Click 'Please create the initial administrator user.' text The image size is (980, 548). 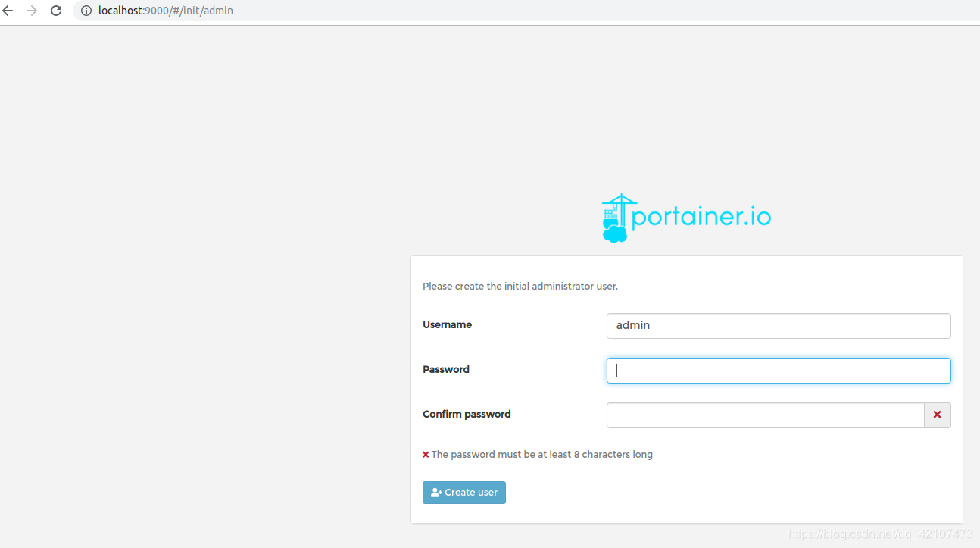tap(520, 287)
